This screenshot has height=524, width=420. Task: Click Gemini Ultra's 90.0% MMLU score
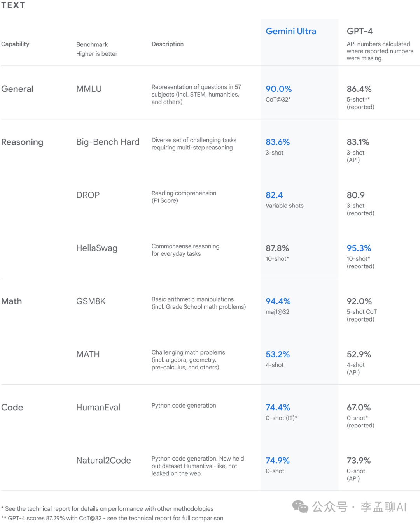[x=278, y=89]
